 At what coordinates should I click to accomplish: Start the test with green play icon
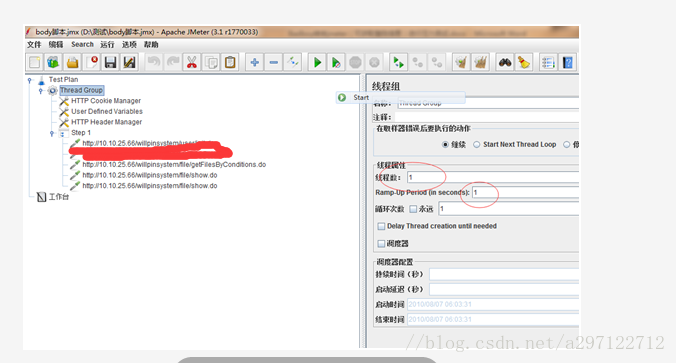[x=317, y=63]
